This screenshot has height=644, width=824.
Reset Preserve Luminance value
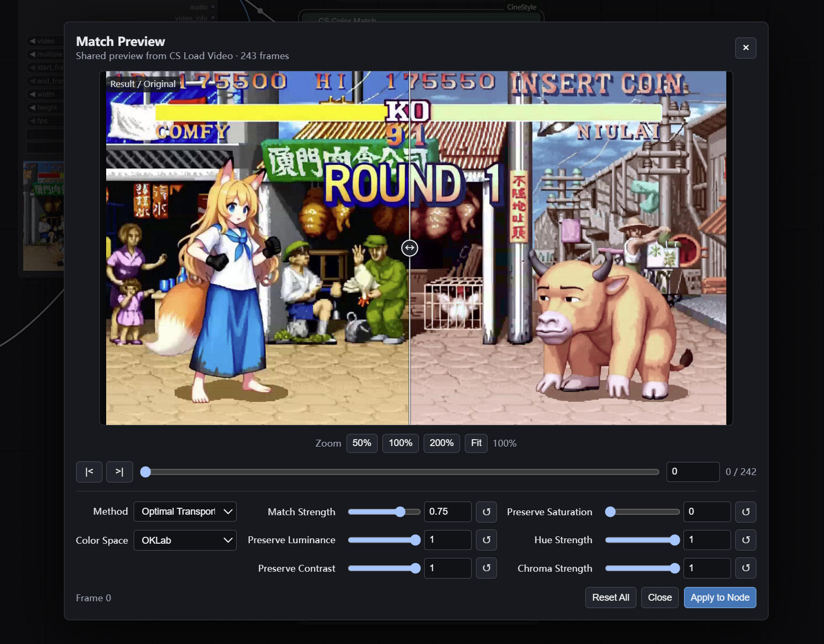(x=486, y=540)
